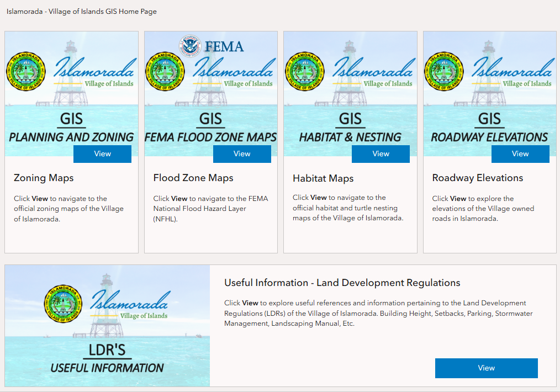Screen dimensions: 560x392
Task: Click the 'Islamorada - Village of Islands GIS Home Page' title
Action: tap(82, 12)
